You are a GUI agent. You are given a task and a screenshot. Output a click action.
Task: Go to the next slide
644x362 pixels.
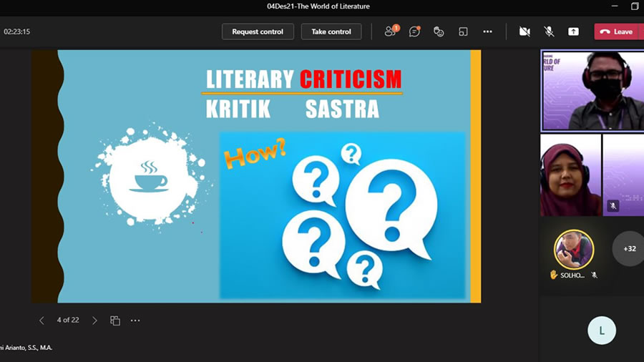coord(94,321)
